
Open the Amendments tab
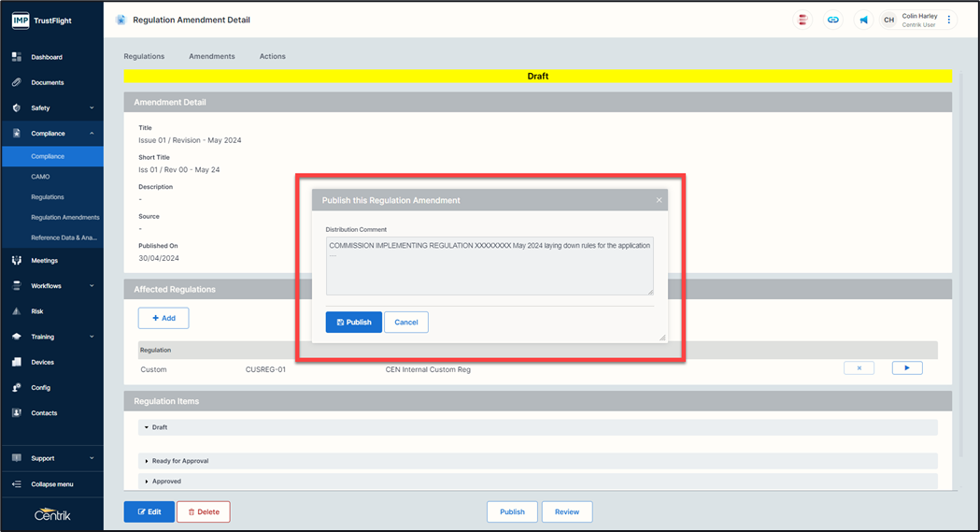(212, 56)
